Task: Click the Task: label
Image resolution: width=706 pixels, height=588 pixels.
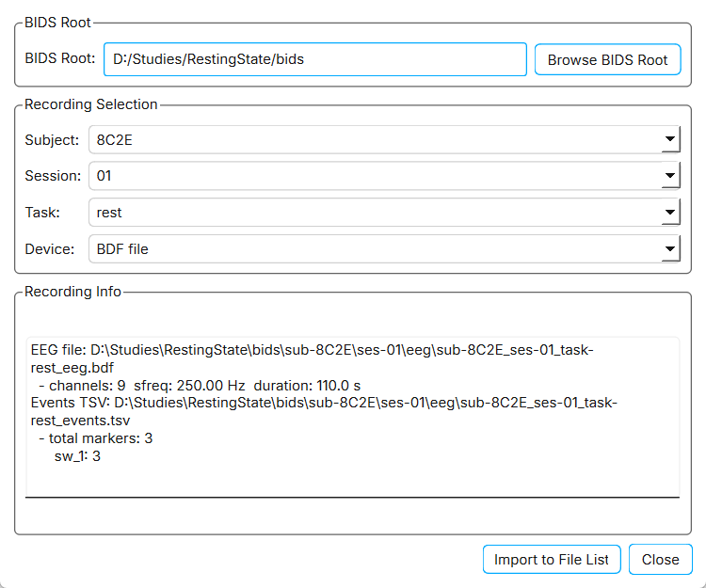Action: tap(42, 213)
